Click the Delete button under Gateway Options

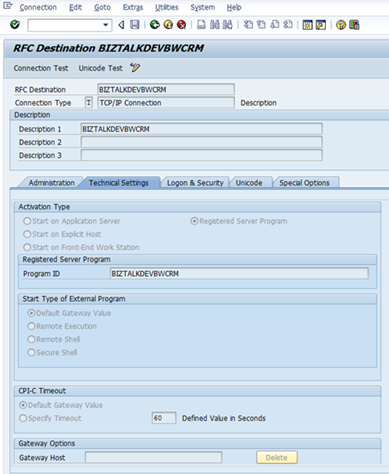pyautogui.click(x=277, y=458)
